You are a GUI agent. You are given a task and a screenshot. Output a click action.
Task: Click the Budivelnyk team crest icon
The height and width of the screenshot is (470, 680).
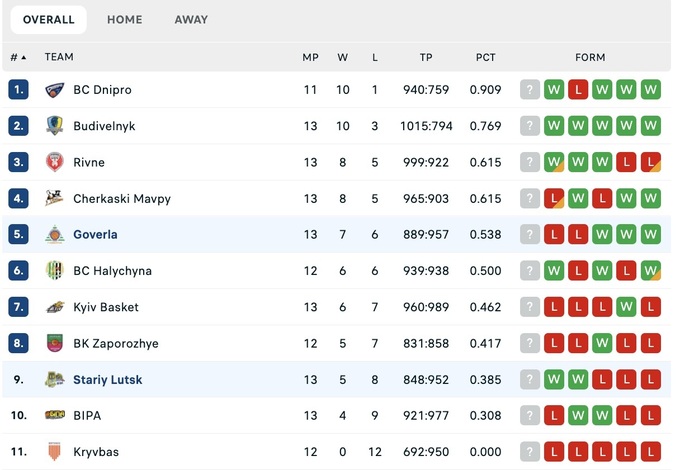[55, 126]
